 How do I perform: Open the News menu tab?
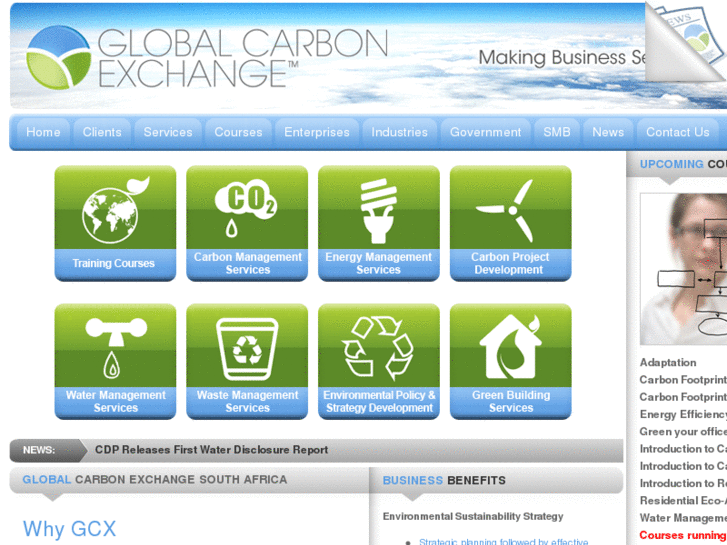608,132
